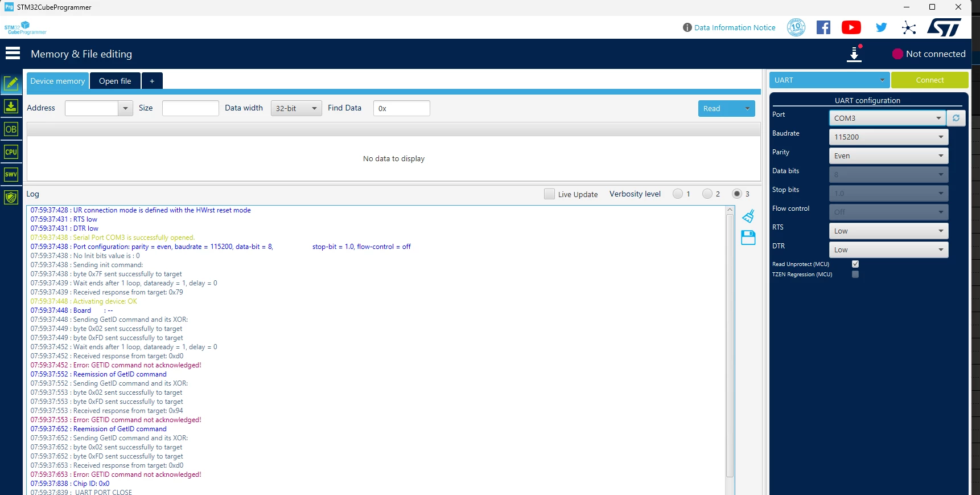Screen dimensions: 980x495
Task: Click log line 'DTR low'
Action: (x=64, y=228)
